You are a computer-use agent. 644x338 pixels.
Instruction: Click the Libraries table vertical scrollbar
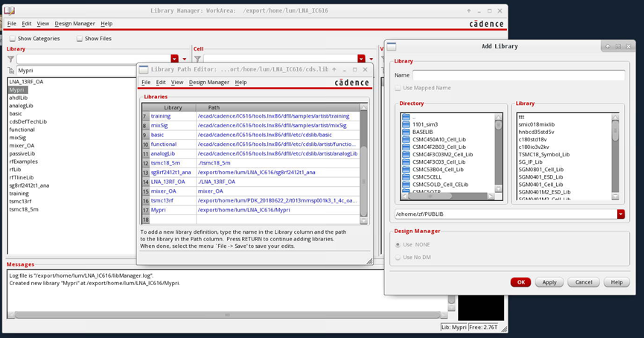click(x=363, y=164)
